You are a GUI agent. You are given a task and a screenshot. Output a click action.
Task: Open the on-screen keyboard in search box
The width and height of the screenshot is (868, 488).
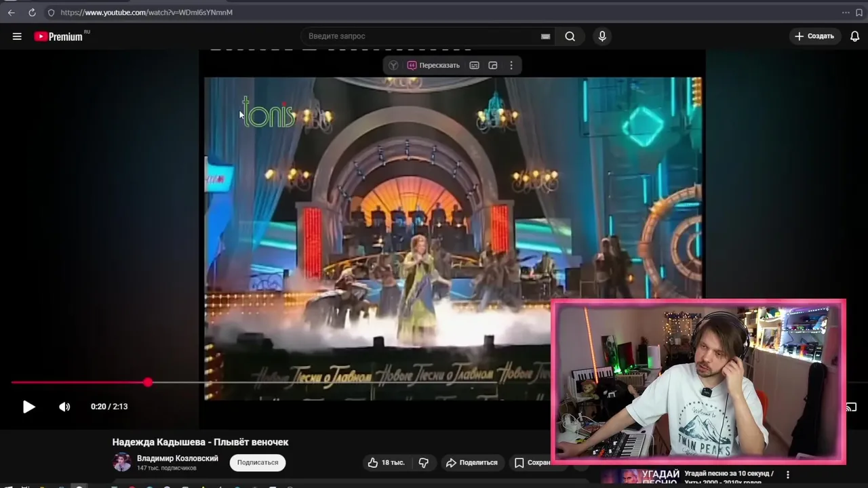pyautogui.click(x=545, y=37)
